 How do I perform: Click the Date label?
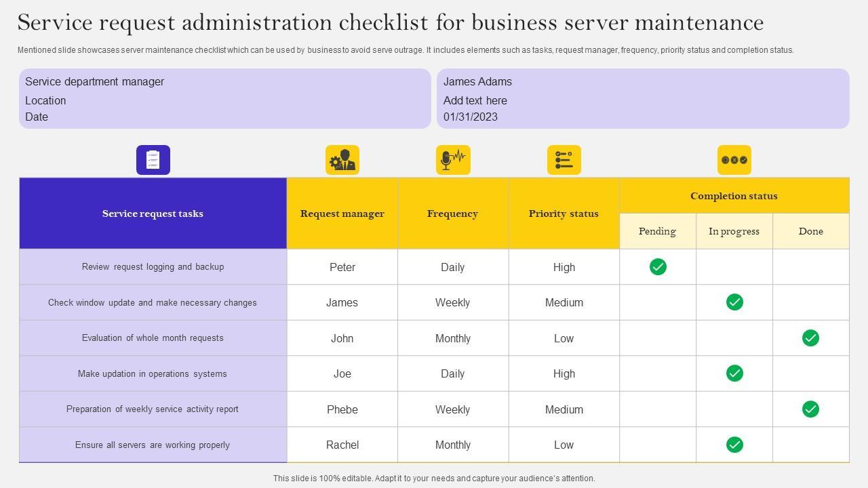pos(37,117)
